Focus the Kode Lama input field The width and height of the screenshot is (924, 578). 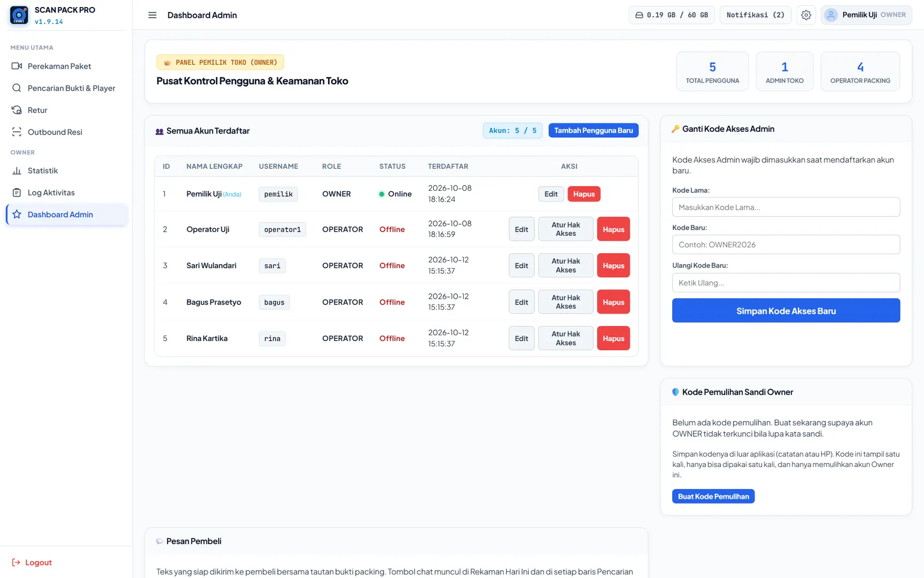[x=786, y=207]
